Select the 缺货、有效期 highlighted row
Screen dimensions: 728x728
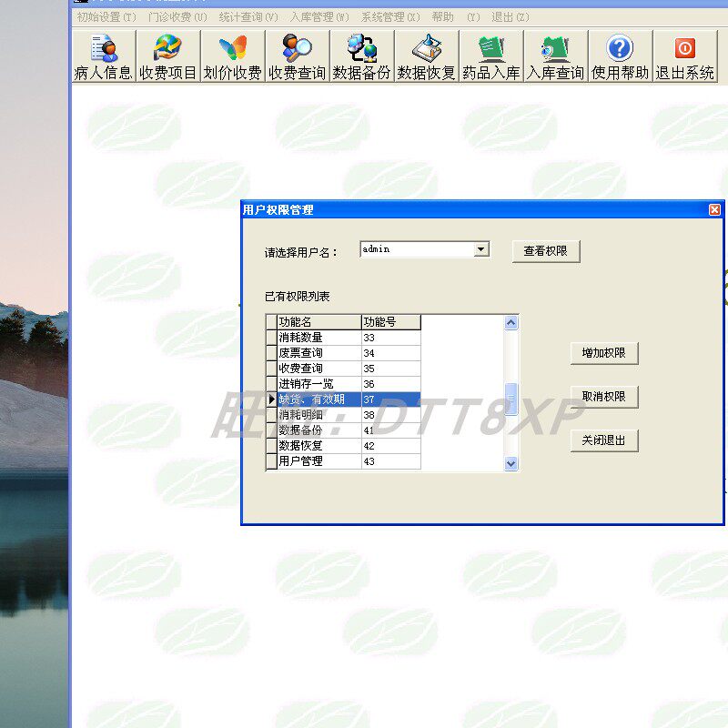pos(344,399)
